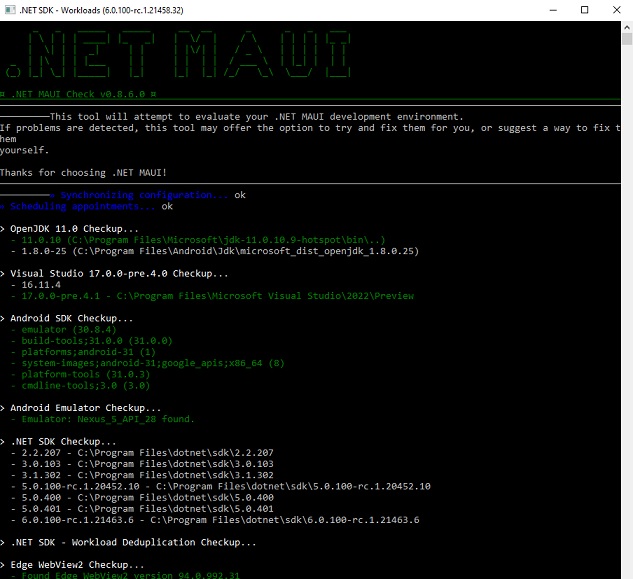Close the .NET SDK Workloads console window

coord(616,10)
